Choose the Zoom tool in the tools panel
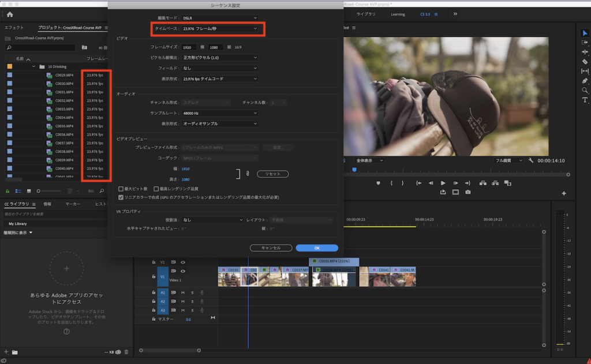Screen dimensions: 591x364 coord(585,90)
